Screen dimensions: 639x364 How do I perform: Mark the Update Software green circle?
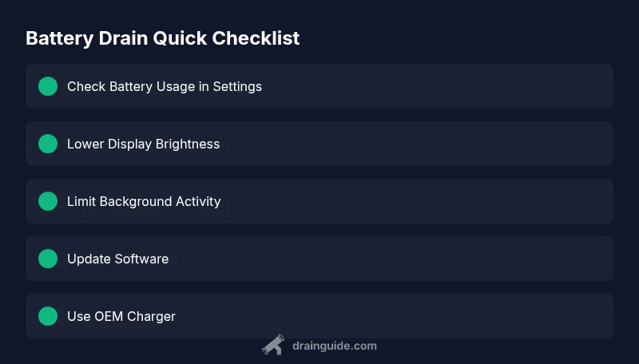48,259
